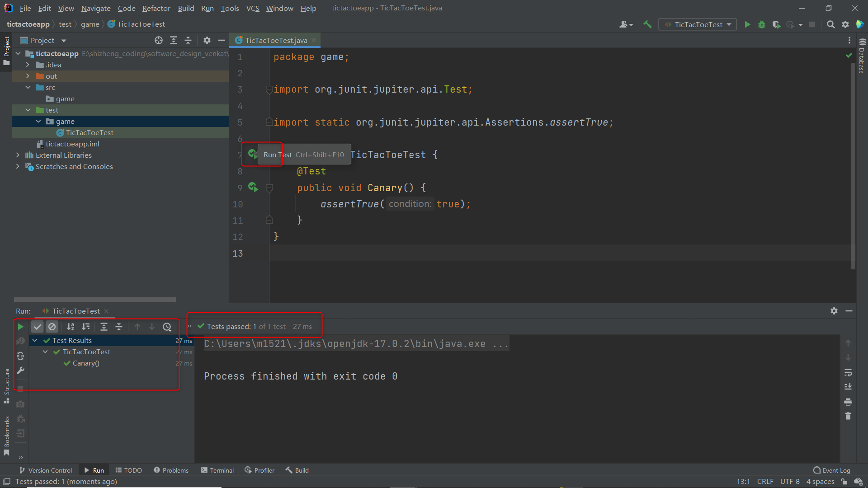Viewport: 868px width, 488px height.
Task: Toggle Show Passed tests checkmark button
Action: [x=38, y=327]
